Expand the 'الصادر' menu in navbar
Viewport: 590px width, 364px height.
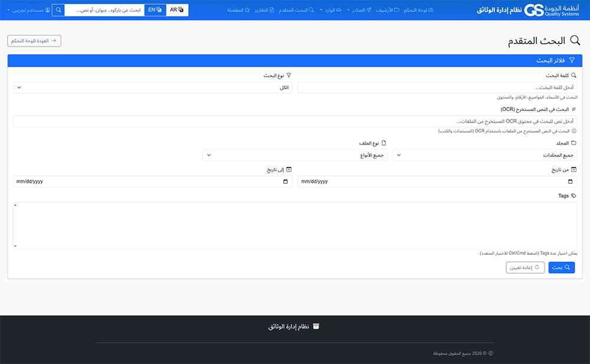(x=359, y=10)
